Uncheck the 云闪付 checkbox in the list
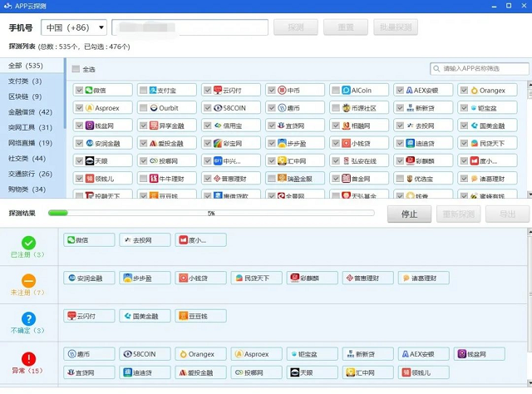The width and height of the screenshot is (532, 394). [208, 91]
